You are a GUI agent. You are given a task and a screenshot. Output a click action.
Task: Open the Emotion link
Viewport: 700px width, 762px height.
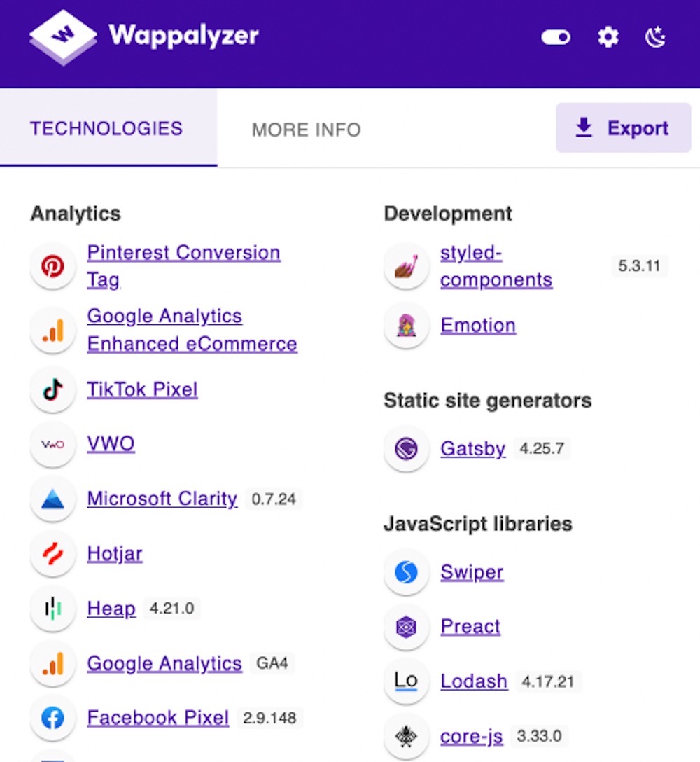(x=478, y=325)
